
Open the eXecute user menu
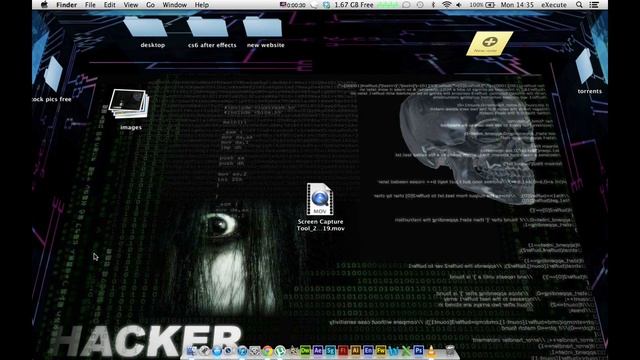[x=554, y=5]
